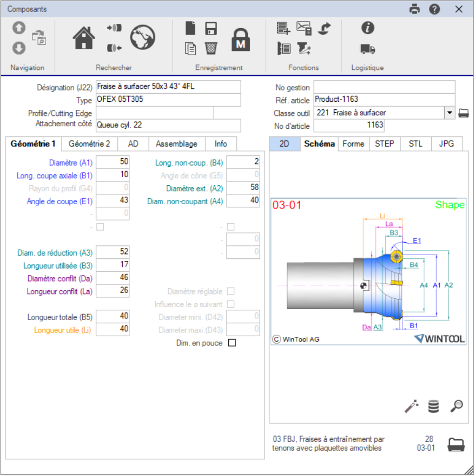Click the magnifier icon below schema

click(457, 406)
